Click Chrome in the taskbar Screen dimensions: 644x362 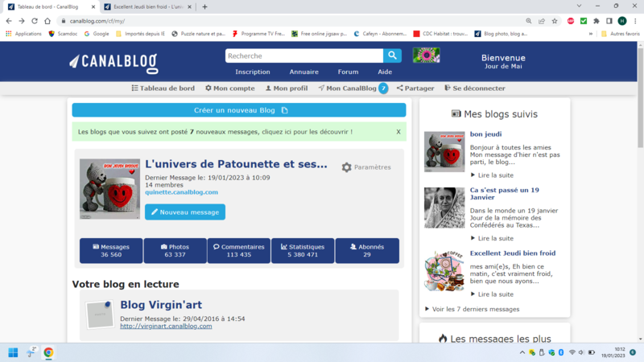tap(48, 352)
